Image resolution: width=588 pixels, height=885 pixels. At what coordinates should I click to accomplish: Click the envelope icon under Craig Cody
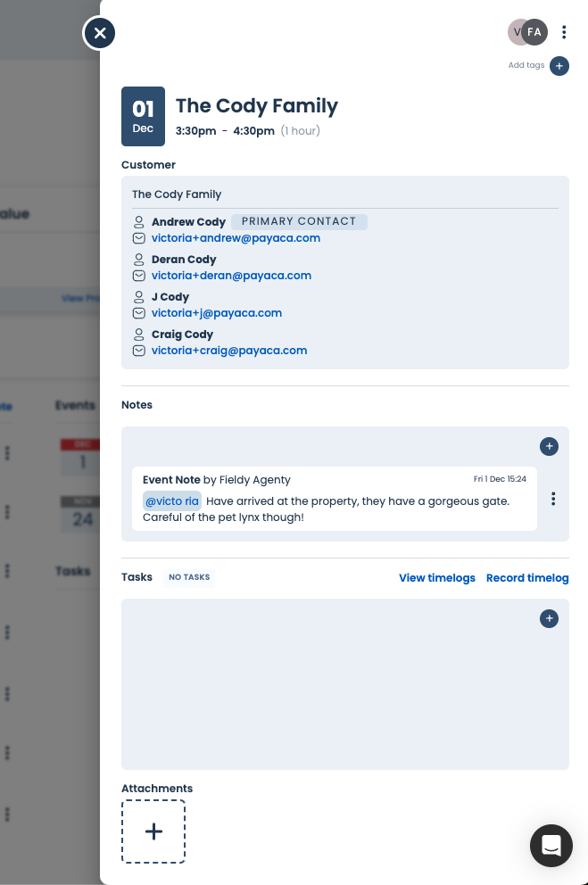138,351
